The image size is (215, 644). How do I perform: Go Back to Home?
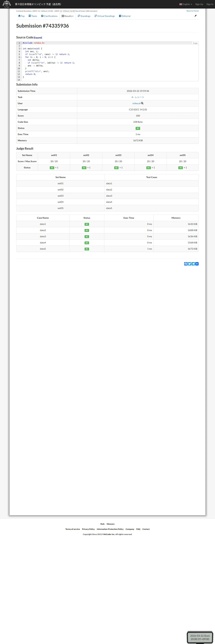click(192, 11)
